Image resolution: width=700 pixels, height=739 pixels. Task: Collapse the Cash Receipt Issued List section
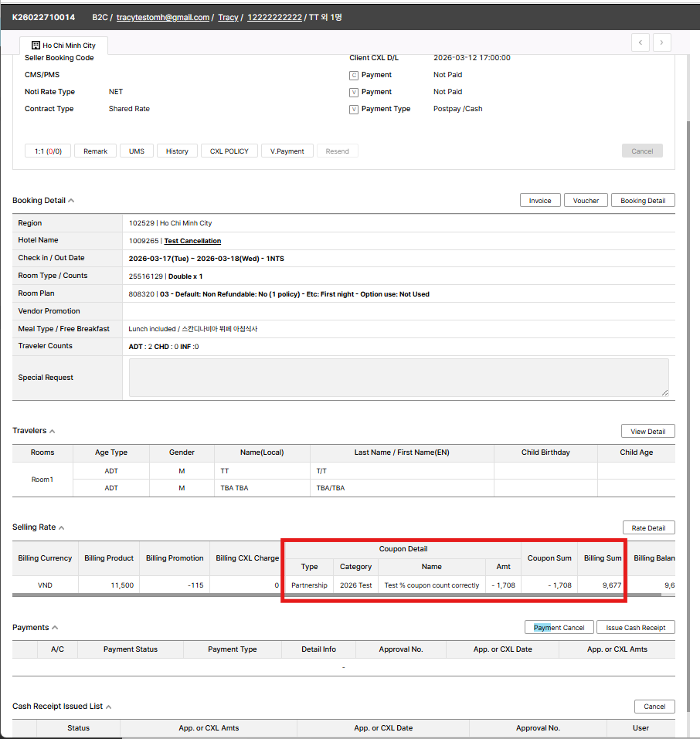click(108, 707)
